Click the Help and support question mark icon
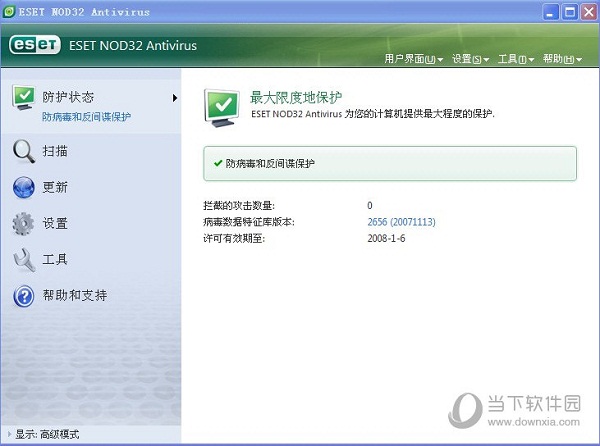The height and width of the screenshot is (446, 600). pos(24,296)
